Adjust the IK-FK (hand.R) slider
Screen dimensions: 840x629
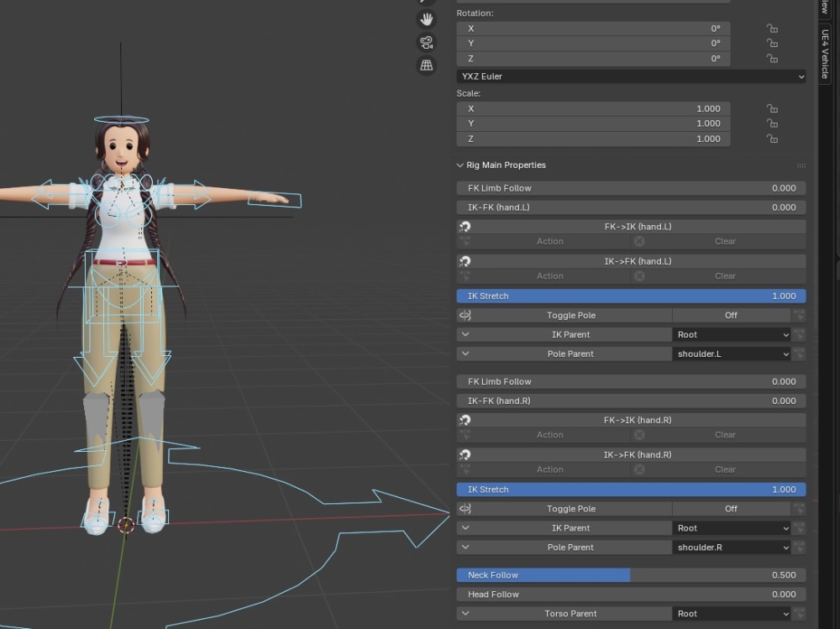631,401
